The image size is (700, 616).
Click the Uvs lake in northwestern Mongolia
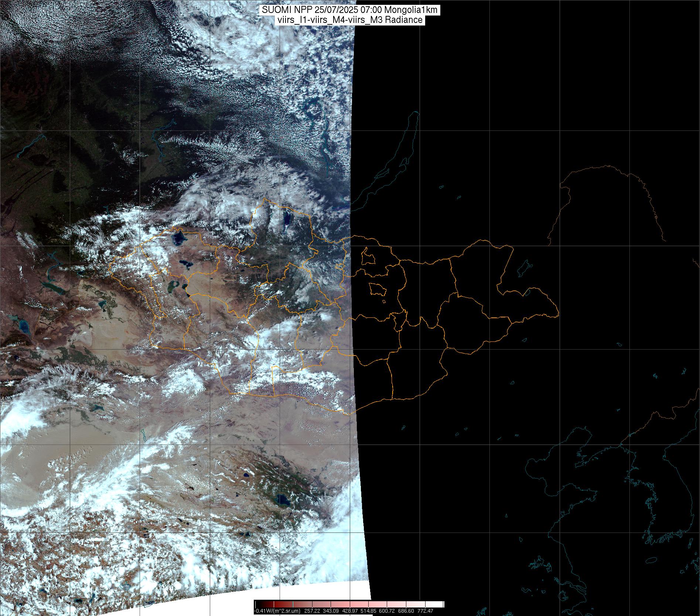tap(179, 237)
